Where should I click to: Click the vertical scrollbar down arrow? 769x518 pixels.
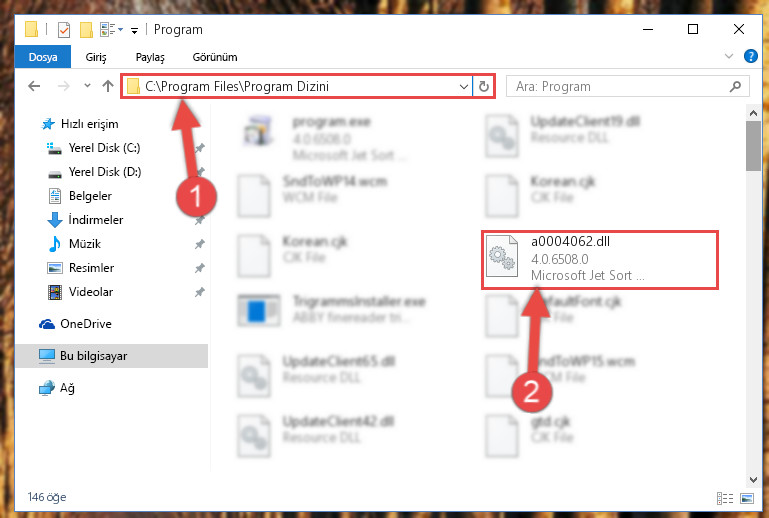753,479
